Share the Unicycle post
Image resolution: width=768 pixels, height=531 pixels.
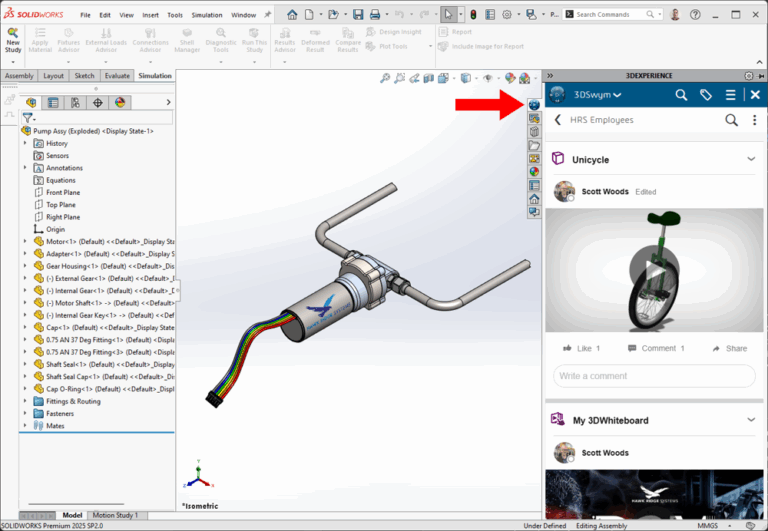(730, 348)
